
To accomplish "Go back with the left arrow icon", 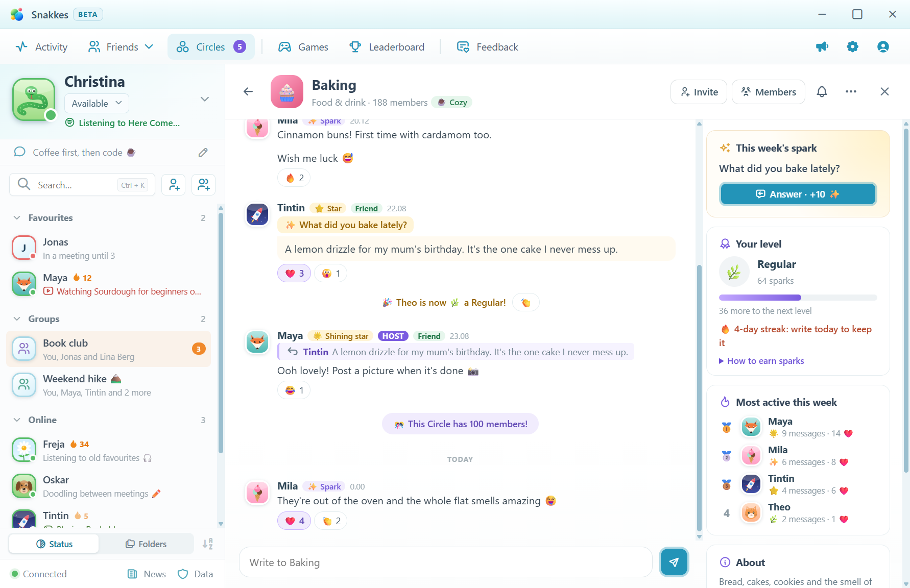I will (x=248, y=92).
